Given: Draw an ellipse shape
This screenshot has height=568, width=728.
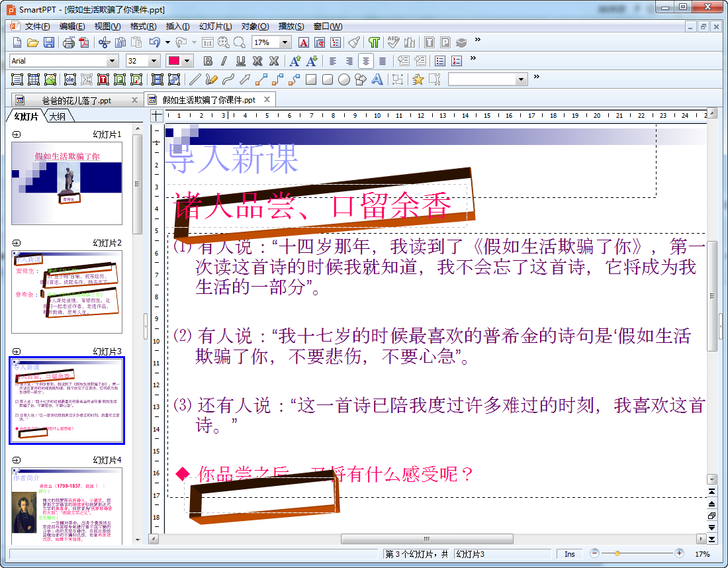Looking at the screenshot, I should click(x=344, y=79).
